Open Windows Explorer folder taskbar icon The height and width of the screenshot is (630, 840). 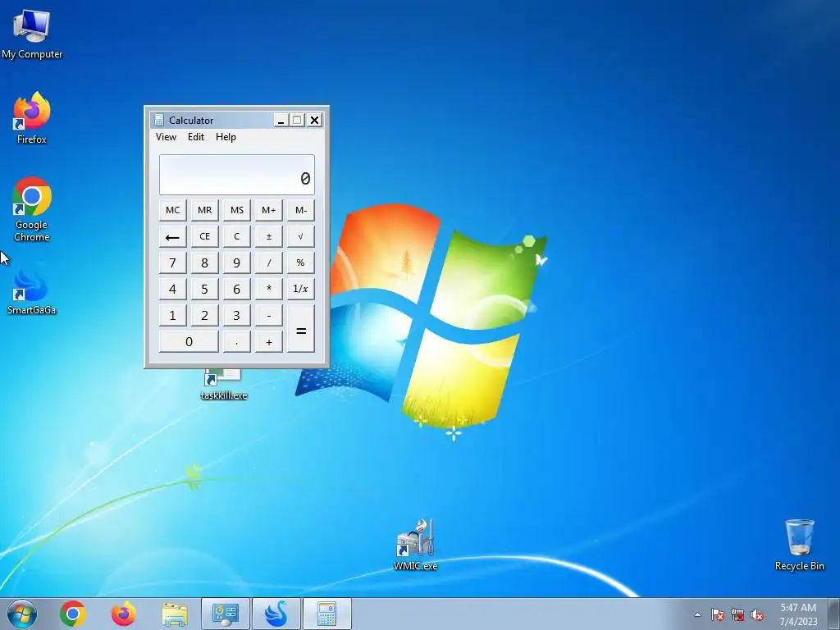click(x=175, y=614)
